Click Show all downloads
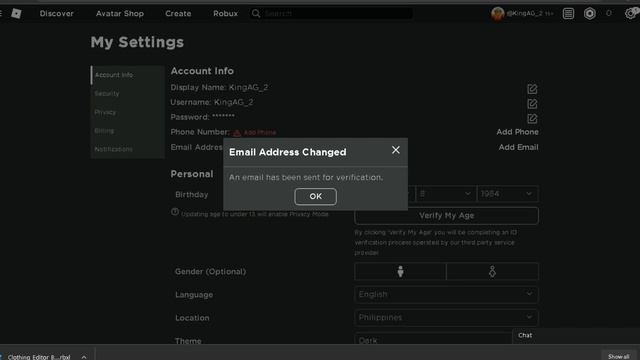This screenshot has height=360, width=640. pos(618,356)
